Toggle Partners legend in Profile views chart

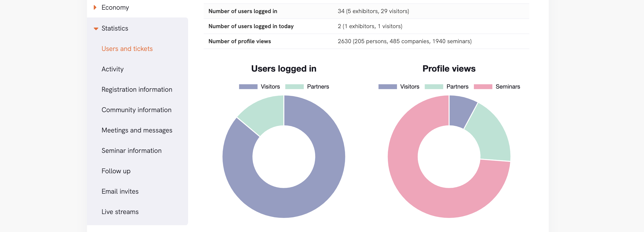pos(446,87)
